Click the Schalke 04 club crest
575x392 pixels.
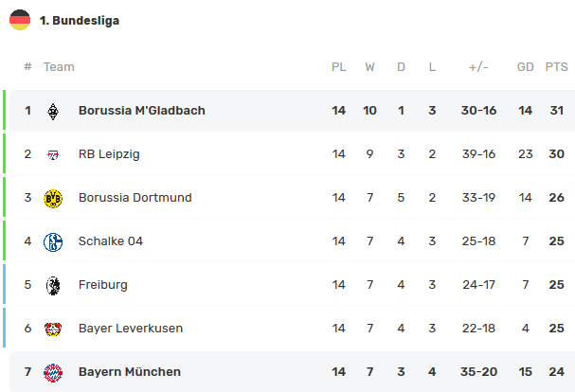click(x=53, y=242)
